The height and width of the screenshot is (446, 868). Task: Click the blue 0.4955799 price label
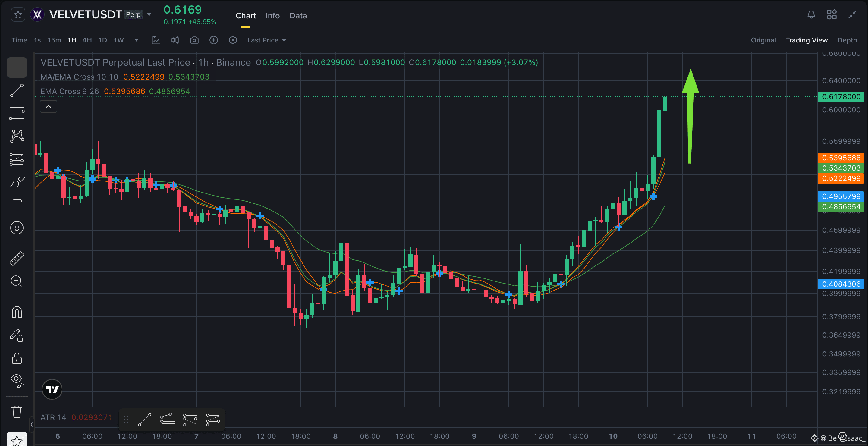(841, 196)
